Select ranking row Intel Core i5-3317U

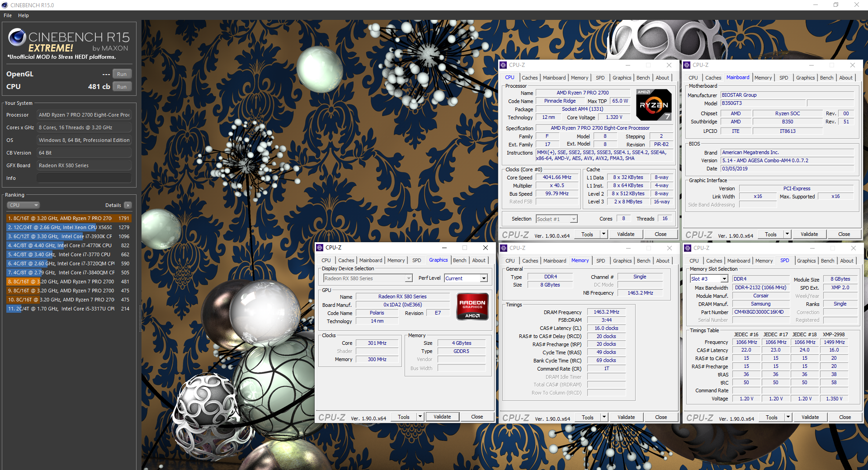(69, 309)
